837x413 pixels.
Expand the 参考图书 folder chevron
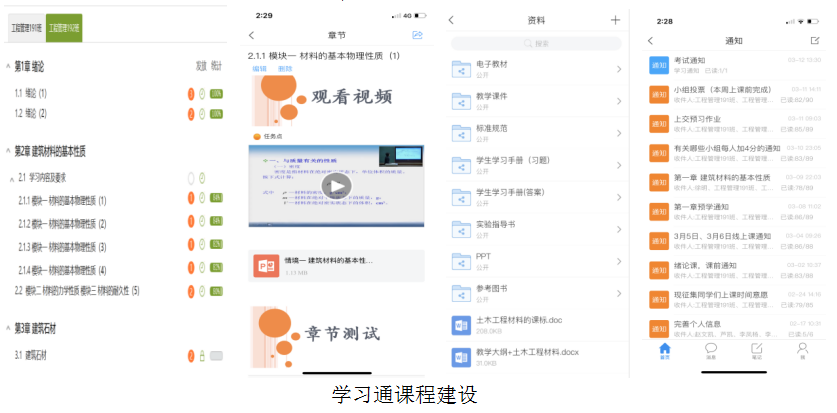click(619, 294)
